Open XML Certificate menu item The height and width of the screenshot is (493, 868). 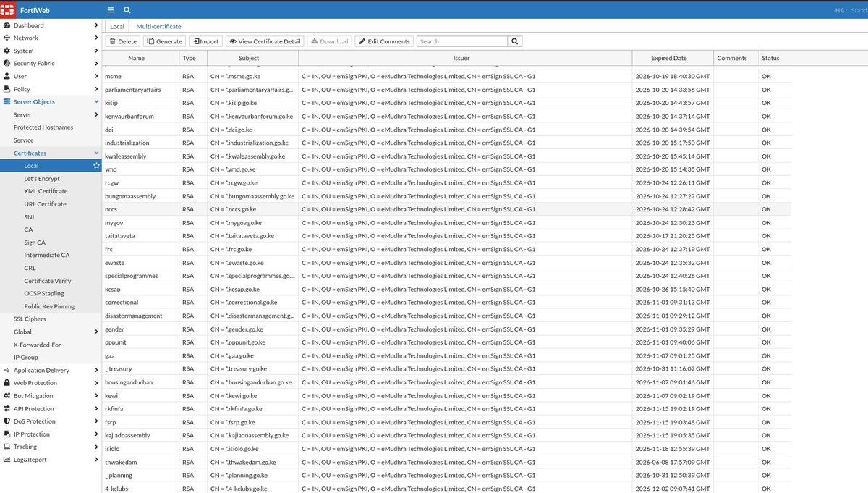[x=46, y=191]
